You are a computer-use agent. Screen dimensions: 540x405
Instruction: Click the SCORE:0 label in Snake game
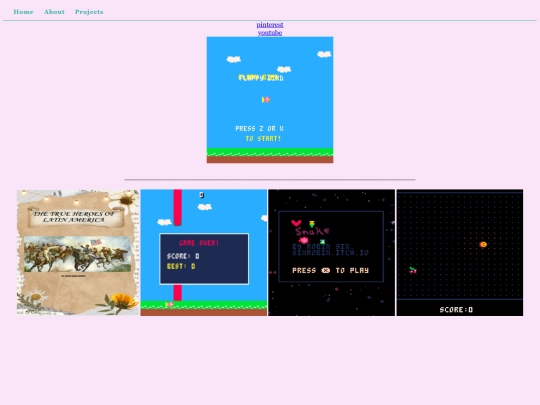[x=456, y=310]
